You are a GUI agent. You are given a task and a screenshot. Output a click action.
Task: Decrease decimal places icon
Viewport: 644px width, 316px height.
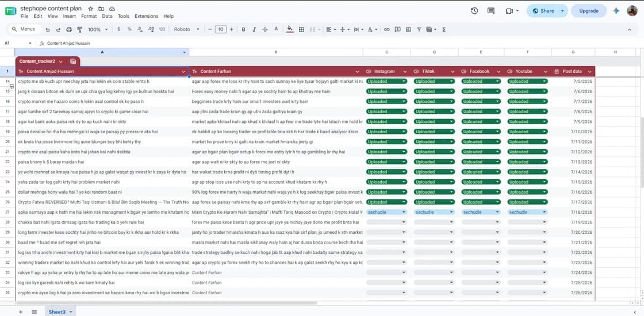(x=140, y=29)
